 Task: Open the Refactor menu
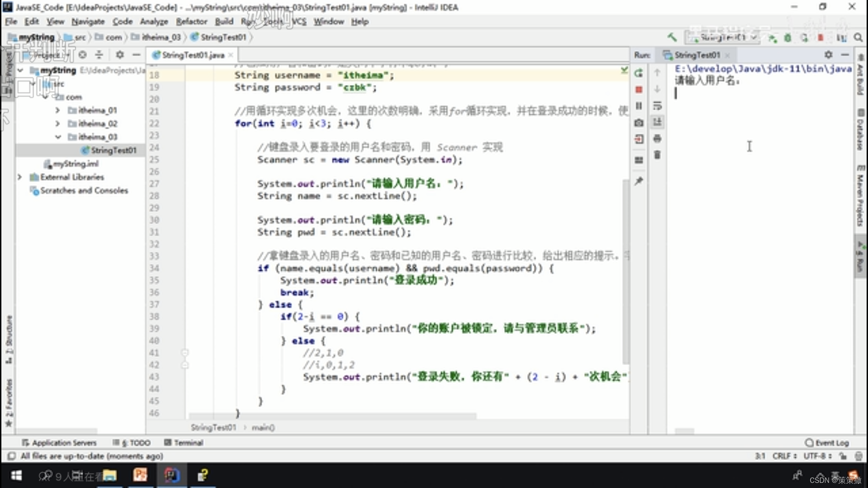click(191, 22)
